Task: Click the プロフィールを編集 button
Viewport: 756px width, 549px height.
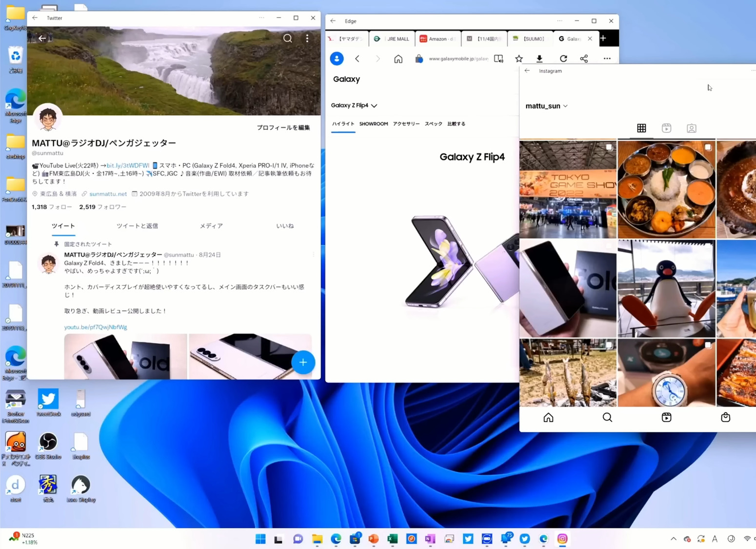Action: pyautogui.click(x=283, y=127)
